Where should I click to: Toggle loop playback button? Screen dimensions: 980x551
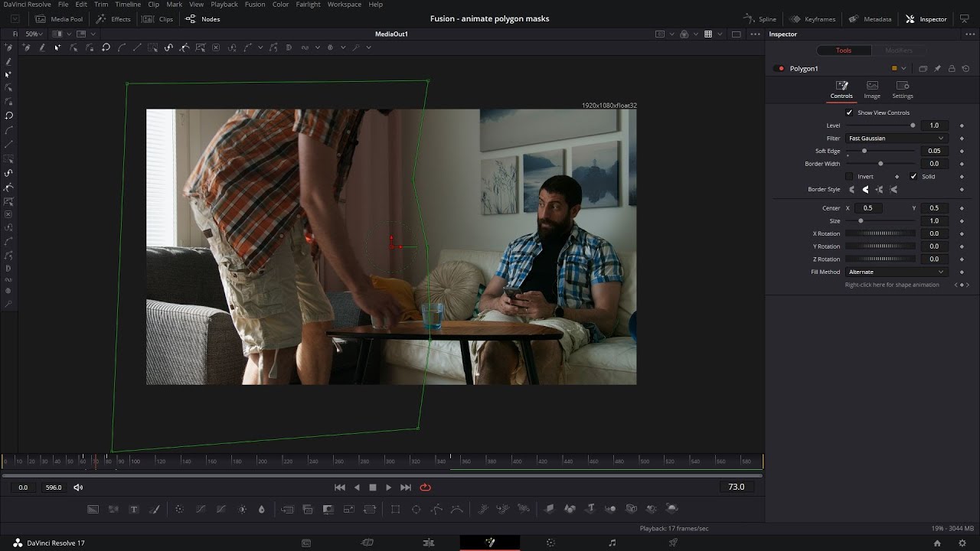click(x=425, y=487)
